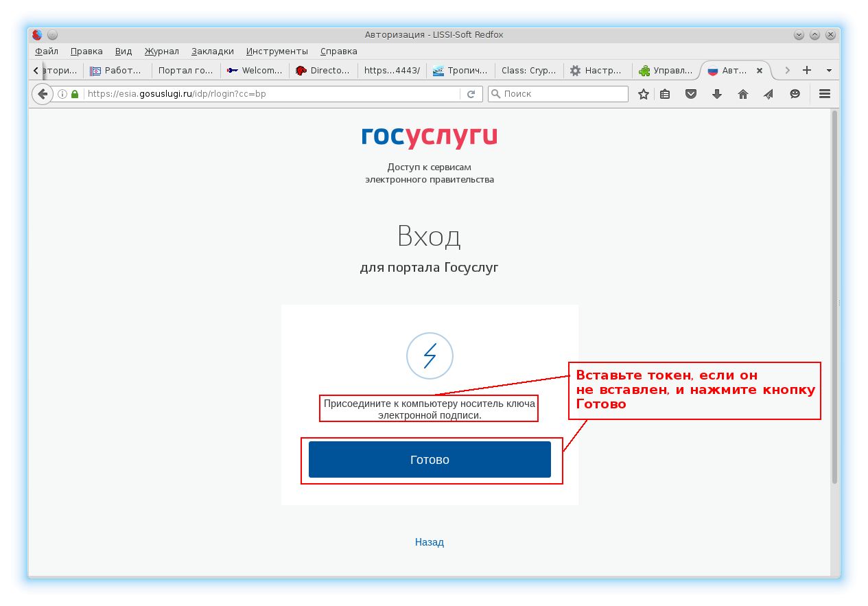Follow the Назад link
Viewport: 868px width, 606px height.
tap(430, 542)
